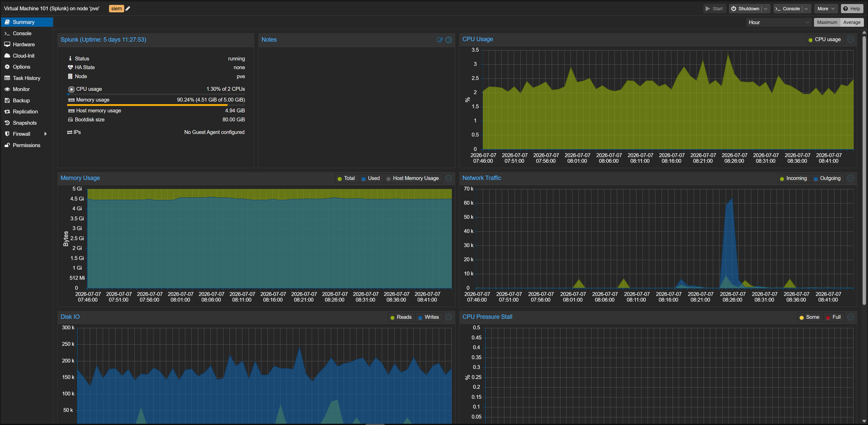The image size is (868, 425).
Task: Click Memory Usage chart undo-zoom icon
Action: pos(449,178)
